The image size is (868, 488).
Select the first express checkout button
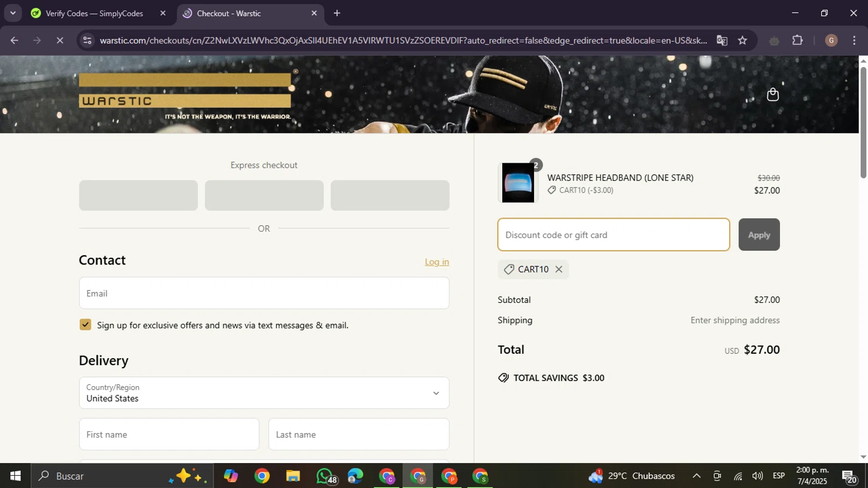(x=138, y=195)
